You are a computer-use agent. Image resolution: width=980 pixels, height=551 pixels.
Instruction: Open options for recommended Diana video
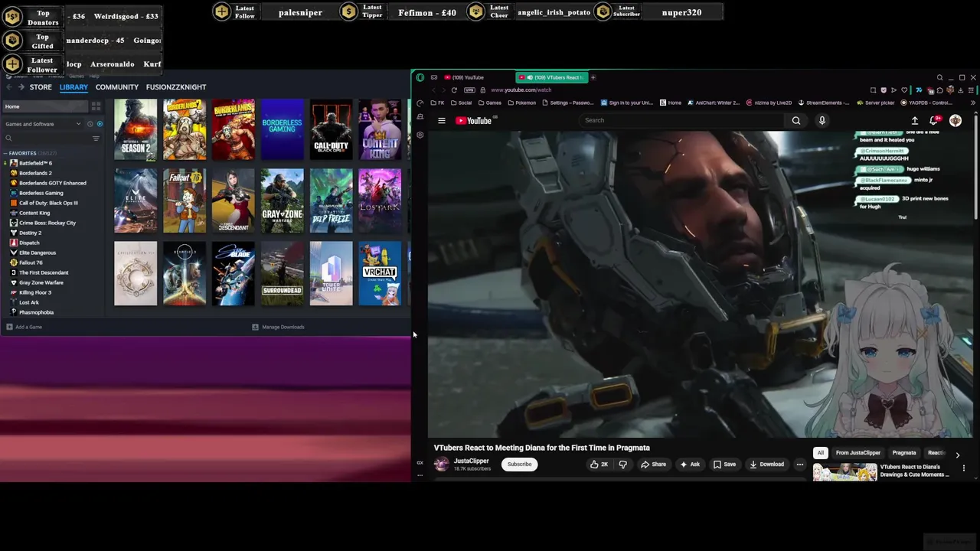[964, 468]
